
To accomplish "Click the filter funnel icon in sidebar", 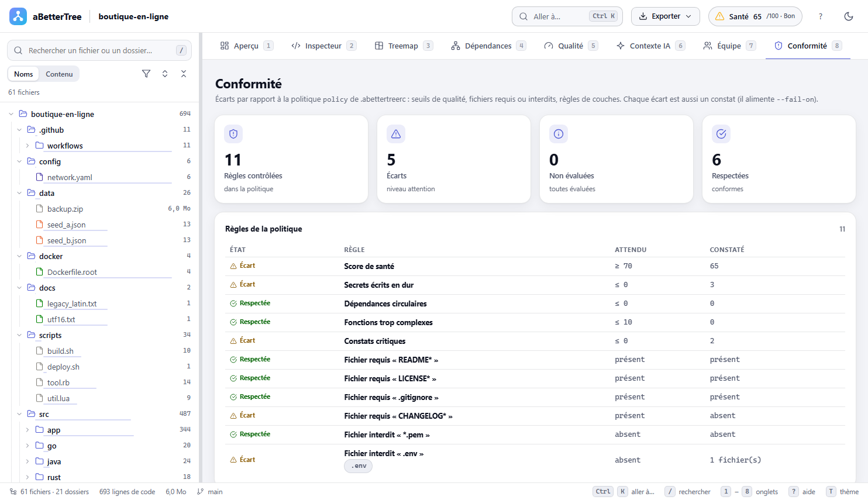I will 146,74.
